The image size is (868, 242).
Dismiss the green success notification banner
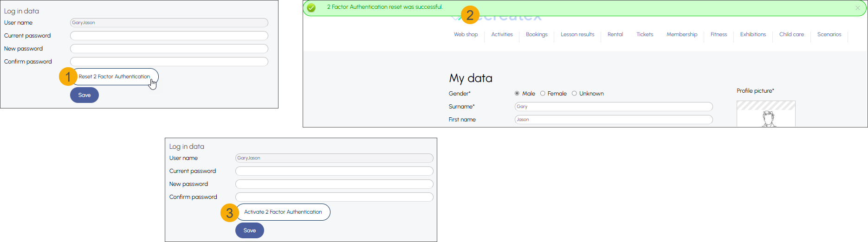coord(857,8)
